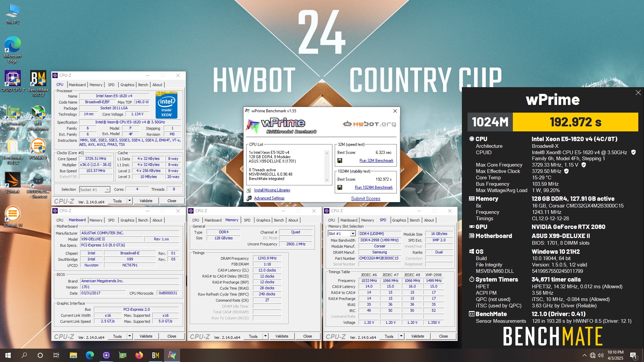This screenshot has height=362, width=644.
Task: Open Task View on taskbar
Action: (56, 355)
